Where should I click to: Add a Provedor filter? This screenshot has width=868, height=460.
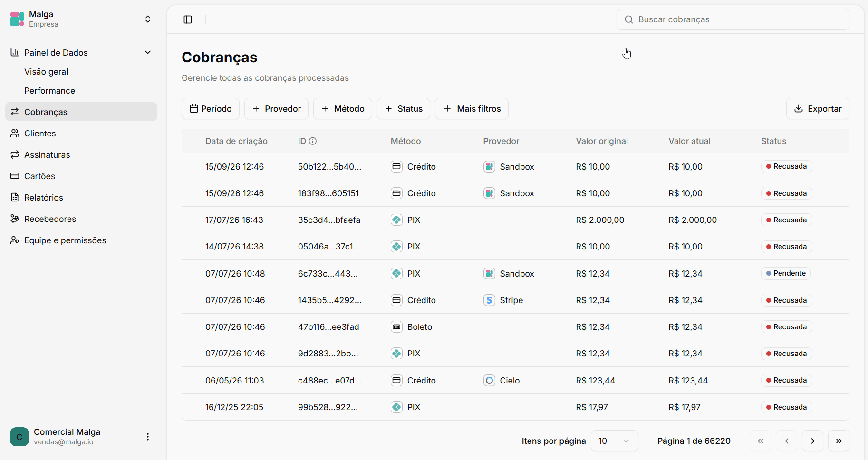(x=276, y=109)
